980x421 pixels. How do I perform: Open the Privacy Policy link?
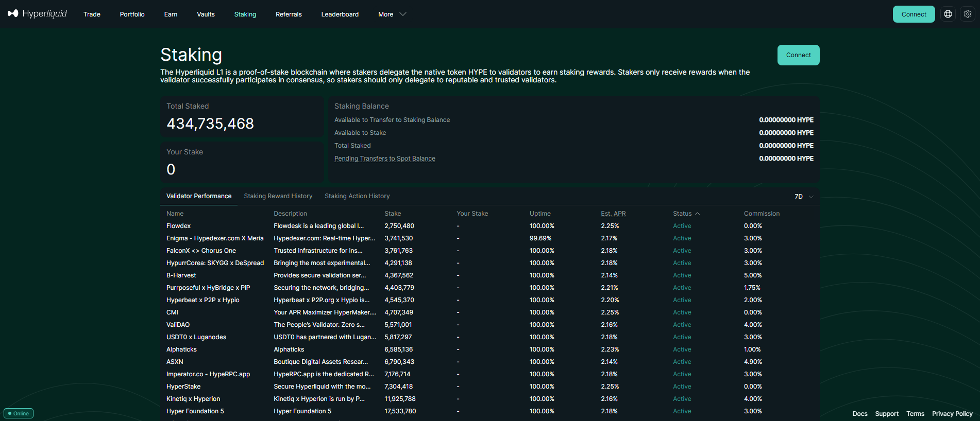pos(952,414)
